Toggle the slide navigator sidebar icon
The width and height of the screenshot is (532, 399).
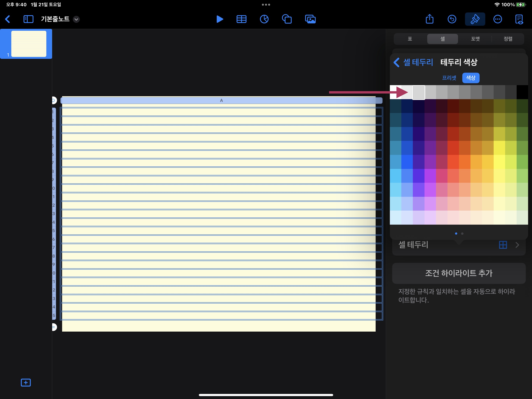click(28, 19)
